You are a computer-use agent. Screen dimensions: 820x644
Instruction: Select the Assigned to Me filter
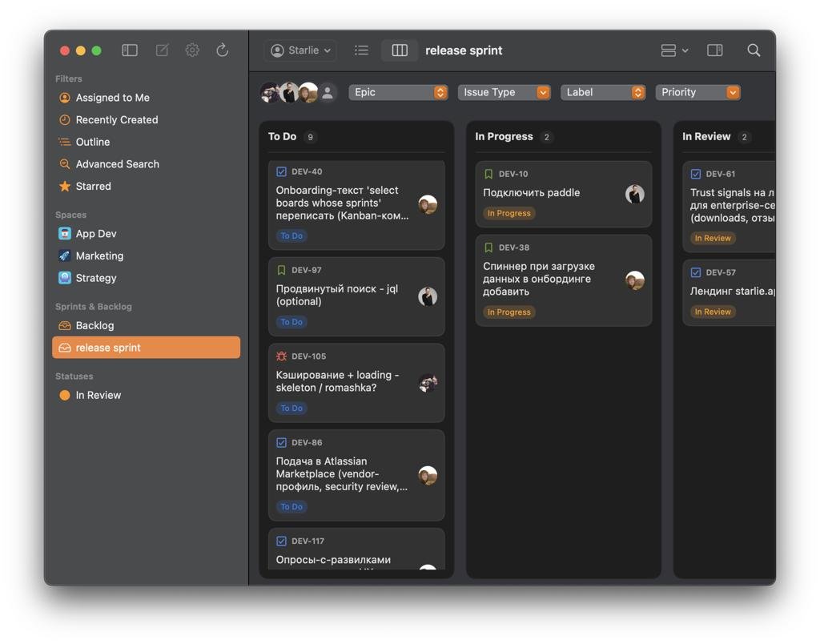click(146, 98)
